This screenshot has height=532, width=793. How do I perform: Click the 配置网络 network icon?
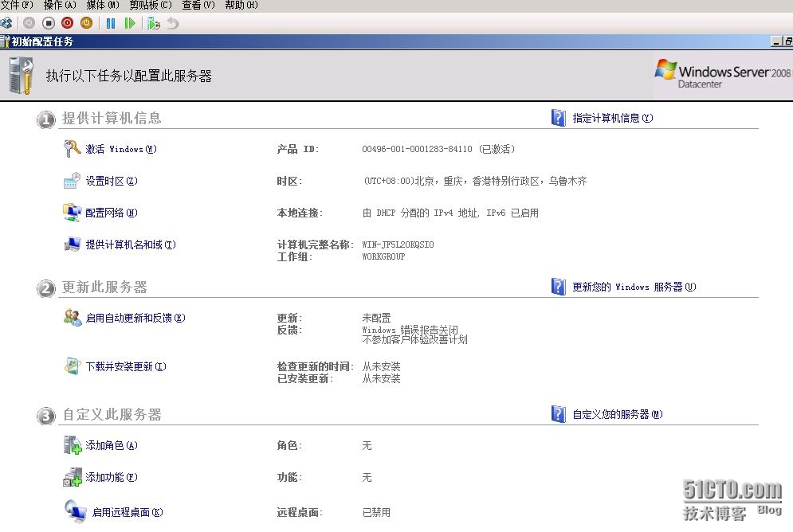[x=72, y=212]
